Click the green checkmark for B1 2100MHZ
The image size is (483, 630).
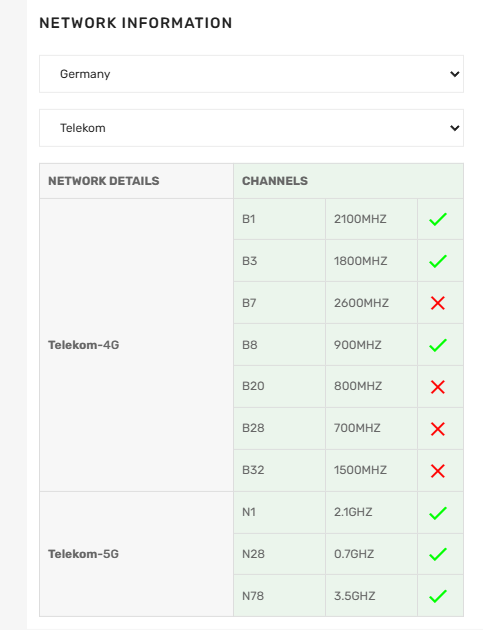click(x=438, y=219)
